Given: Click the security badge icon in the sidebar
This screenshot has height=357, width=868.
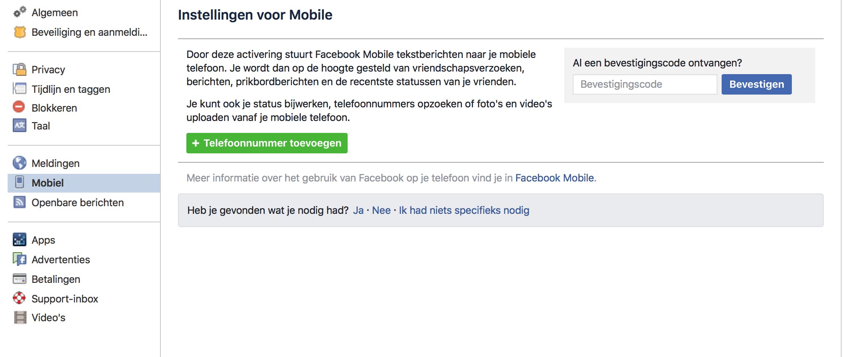Looking at the screenshot, I should [x=20, y=32].
